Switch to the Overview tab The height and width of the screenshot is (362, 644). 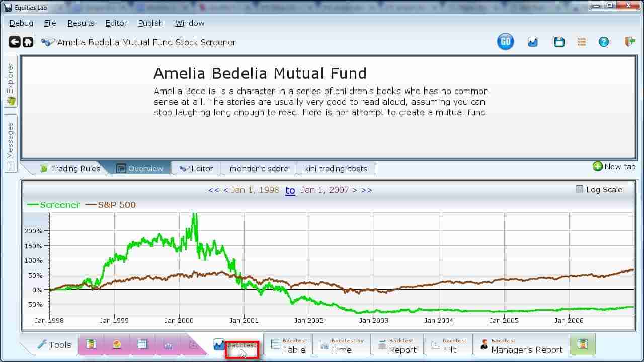139,168
